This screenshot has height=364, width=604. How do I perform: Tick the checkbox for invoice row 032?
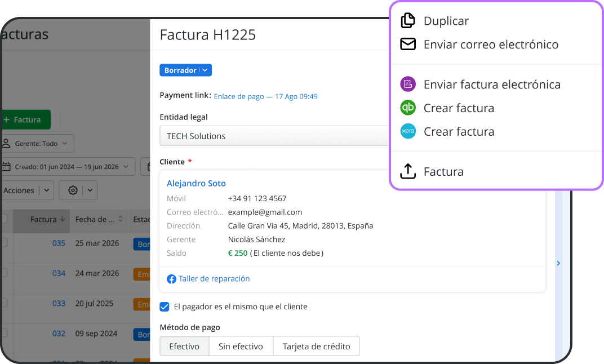[x=5, y=332]
